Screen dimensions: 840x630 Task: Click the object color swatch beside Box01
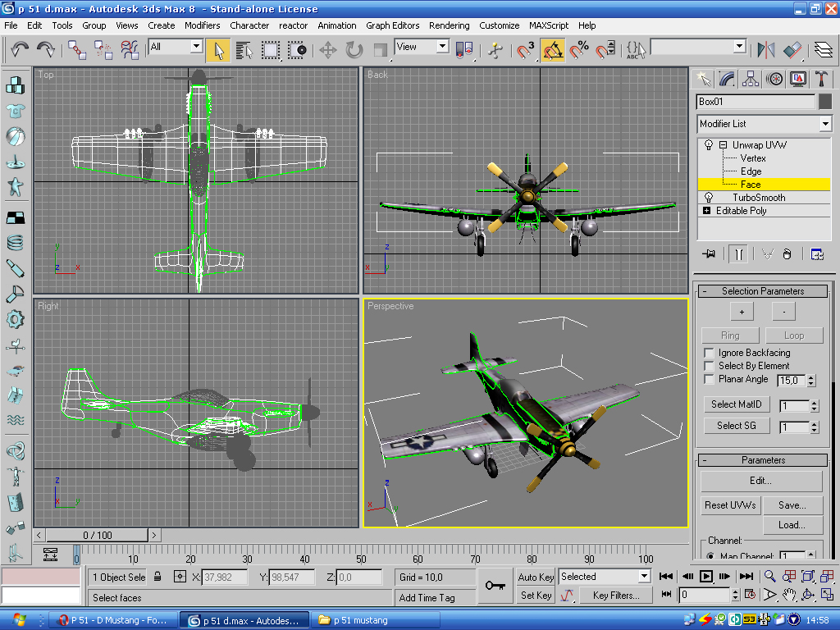pos(825,102)
